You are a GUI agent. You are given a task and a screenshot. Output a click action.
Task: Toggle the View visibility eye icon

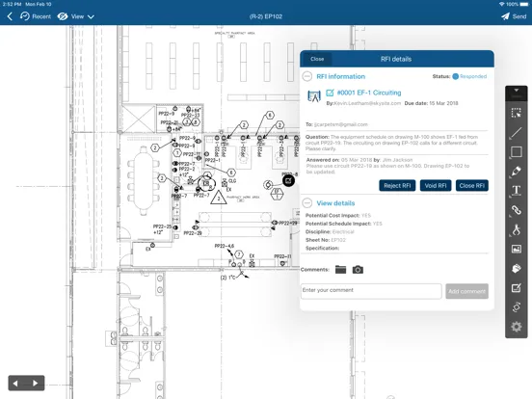[x=63, y=16]
